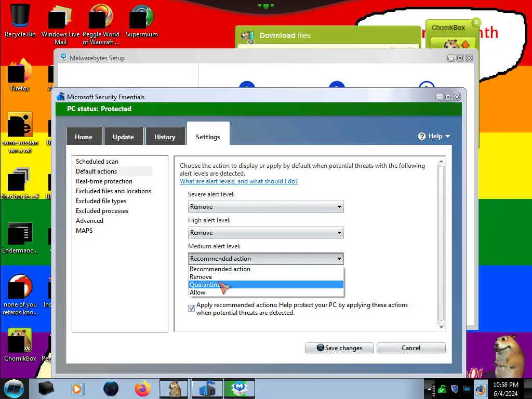Viewport: 532px width, 399px height.
Task: Open the dark globe browser taskbar icon
Action: click(111, 389)
